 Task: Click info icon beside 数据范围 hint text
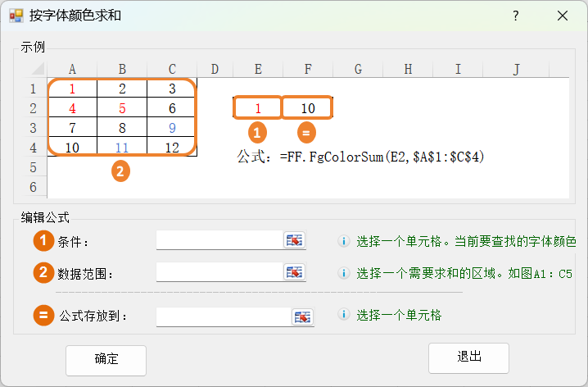pos(345,273)
